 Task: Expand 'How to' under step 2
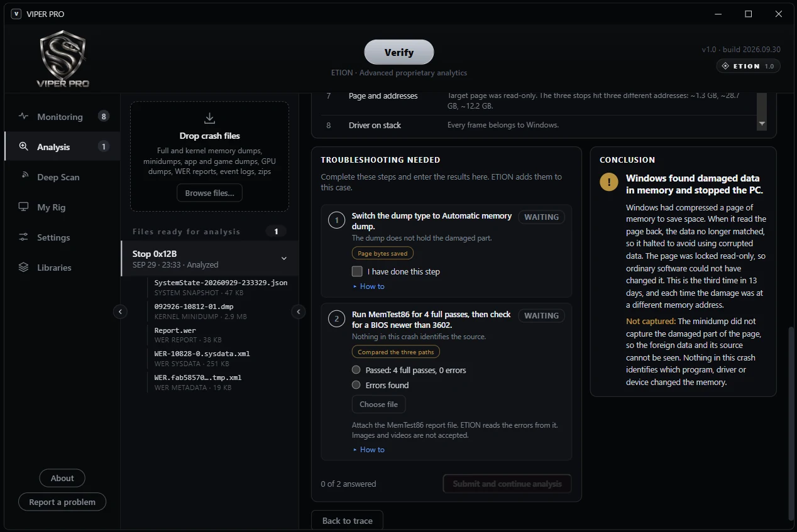[368, 450]
